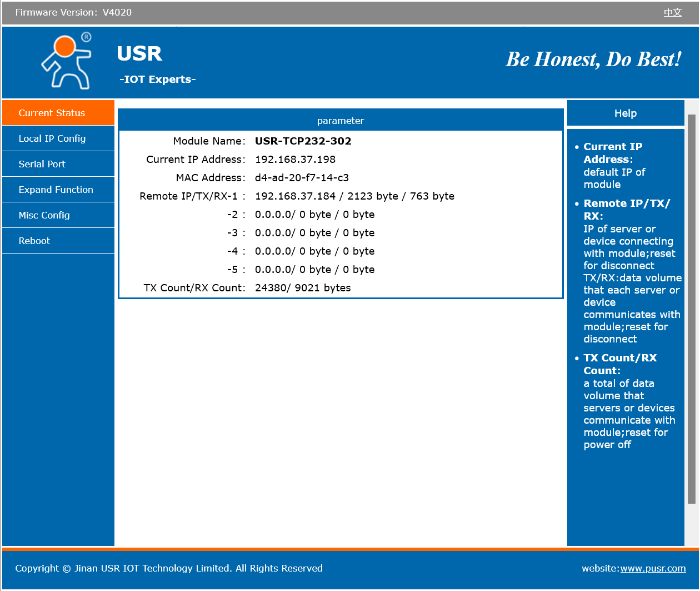Select the module name USR-TCP232-302

pyautogui.click(x=303, y=141)
